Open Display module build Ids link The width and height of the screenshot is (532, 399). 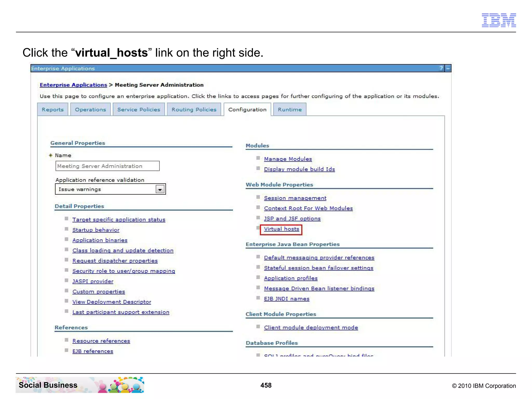point(299,169)
